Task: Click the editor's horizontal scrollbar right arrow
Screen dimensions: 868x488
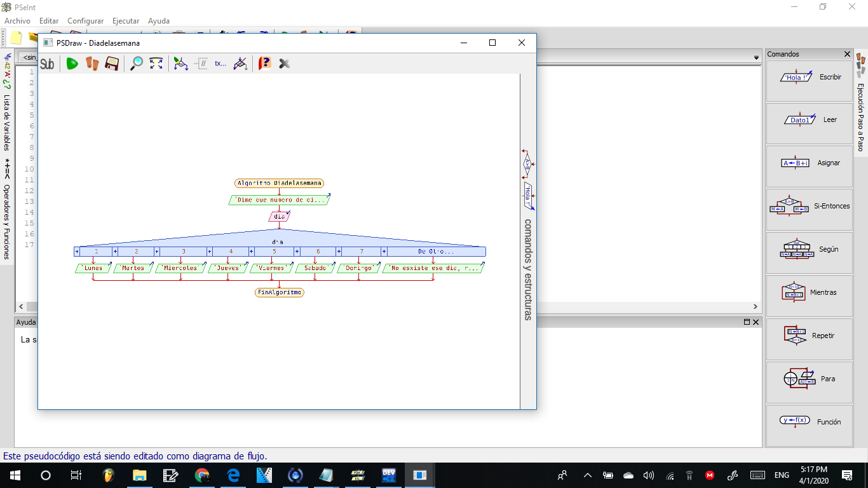Action: (x=756, y=307)
